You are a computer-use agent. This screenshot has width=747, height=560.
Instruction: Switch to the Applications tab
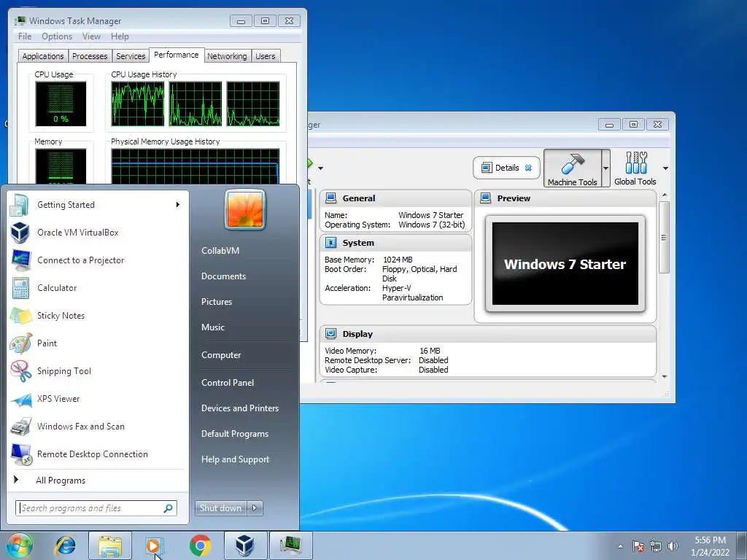(43, 56)
